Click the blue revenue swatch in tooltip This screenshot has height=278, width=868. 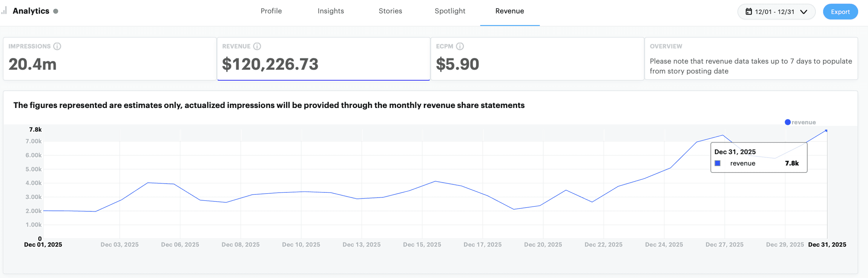pyautogui.click(x=717, y=163)
